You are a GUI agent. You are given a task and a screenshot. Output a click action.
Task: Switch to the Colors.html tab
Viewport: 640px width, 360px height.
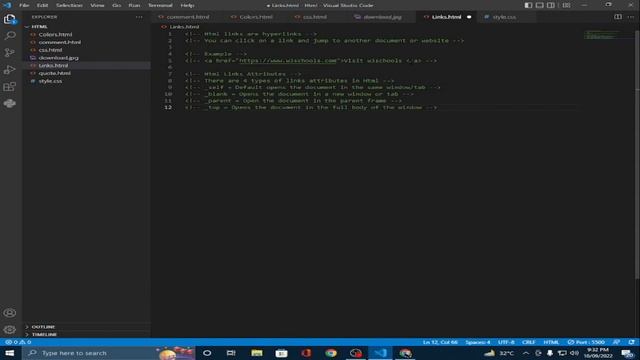click(x=256, y=17)
